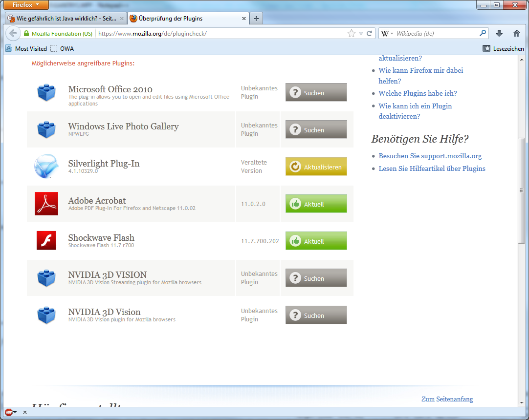
Task: Click the scrollbar up arrow
Action: coord(522,60)
